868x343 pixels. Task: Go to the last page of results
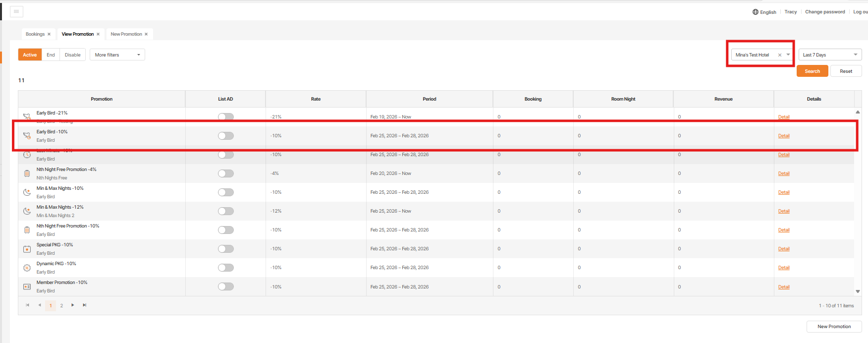coord(85,305)
